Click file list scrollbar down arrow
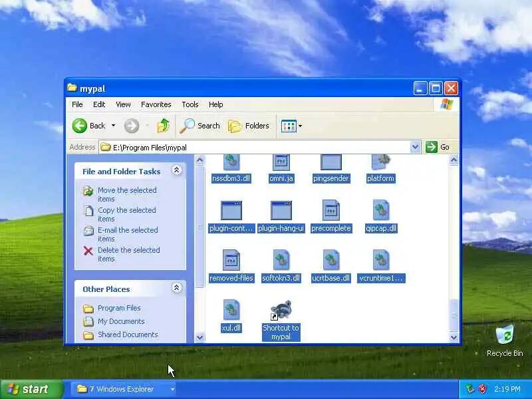Image resolution: width=532 pixels, height=399 pixels. [x=454, y=338]
